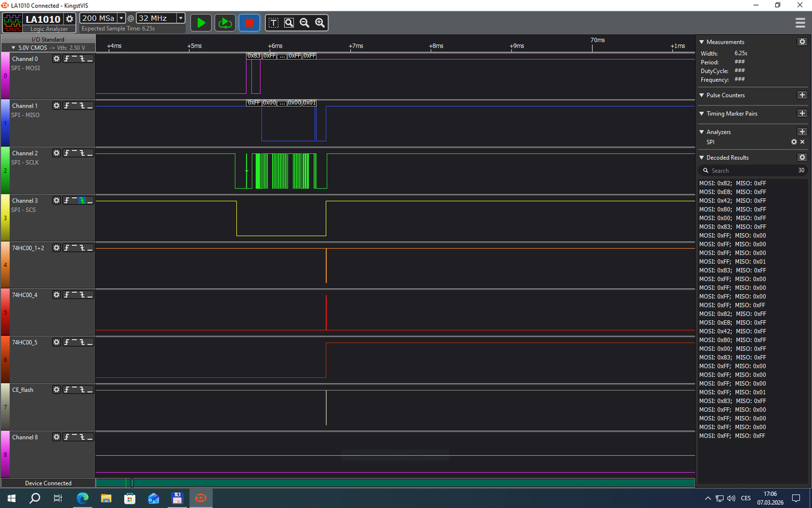This screenshot has height=508, width=812.
Task: Add a new protocol analyzer
Action: [802, 131]
